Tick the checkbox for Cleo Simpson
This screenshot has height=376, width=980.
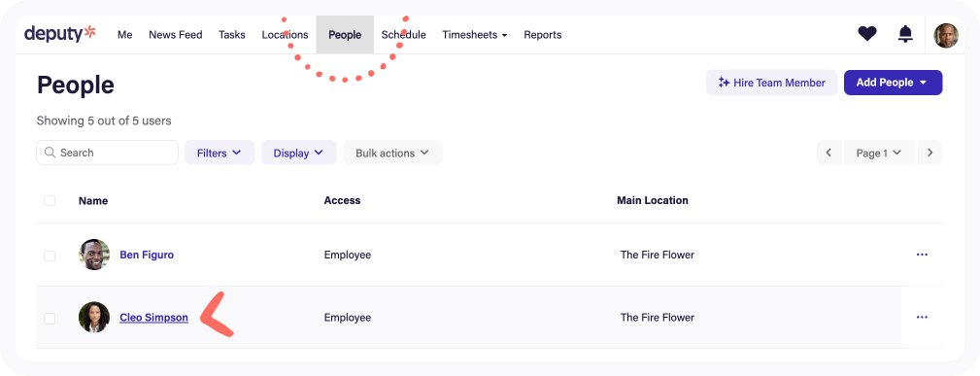coord(50,319)
